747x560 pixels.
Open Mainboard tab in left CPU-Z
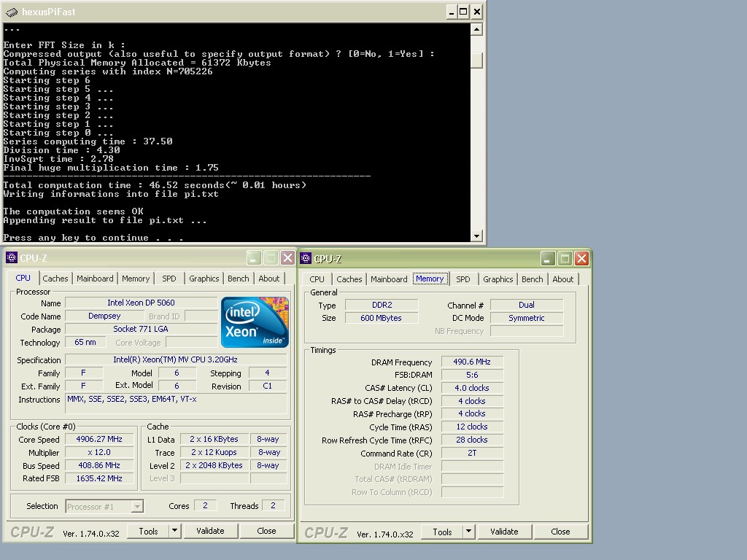[x=95, y=279]
